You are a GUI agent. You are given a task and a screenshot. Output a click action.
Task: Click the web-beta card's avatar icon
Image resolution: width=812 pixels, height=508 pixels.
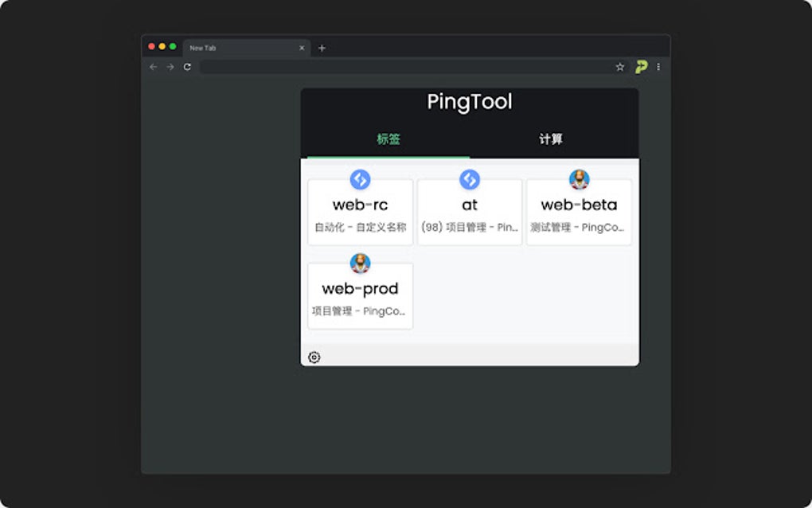coord(579,180)
